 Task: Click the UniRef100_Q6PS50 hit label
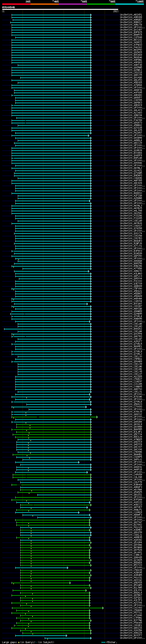coord(131,256)
